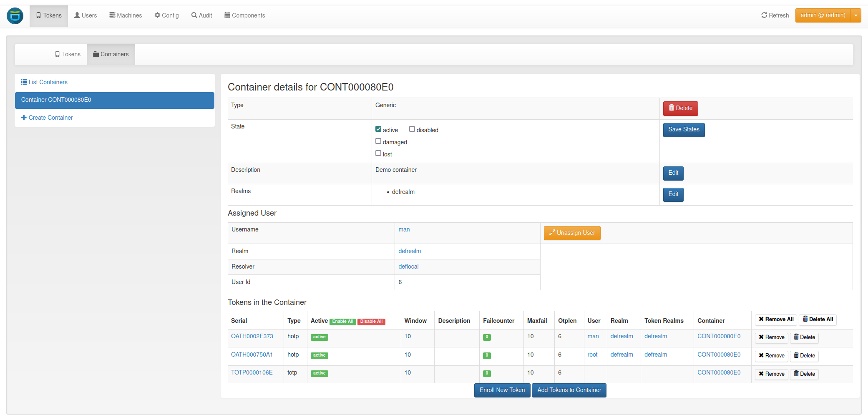Expand the admin account dropdown caret
Image resolution: width=868 pixels, height=420 pixels.
click(x=856, y=15)
